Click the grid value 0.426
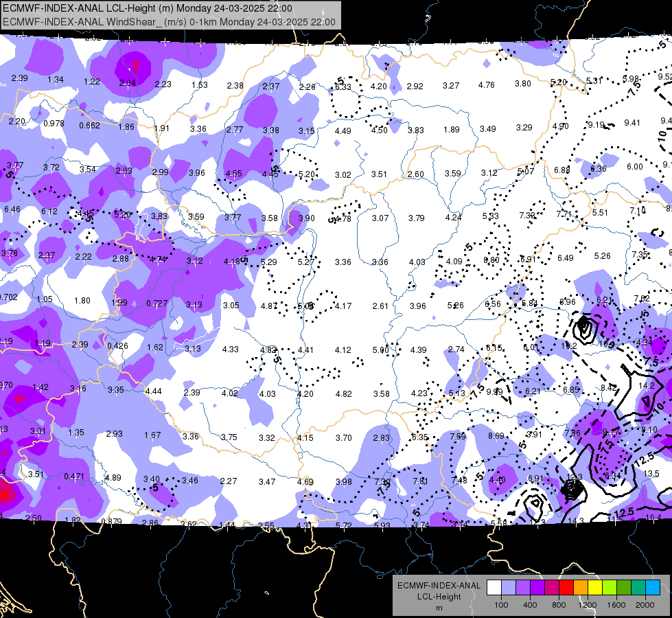Image resolution: width=672 pixels, height=618 pixels. [118, 346]
